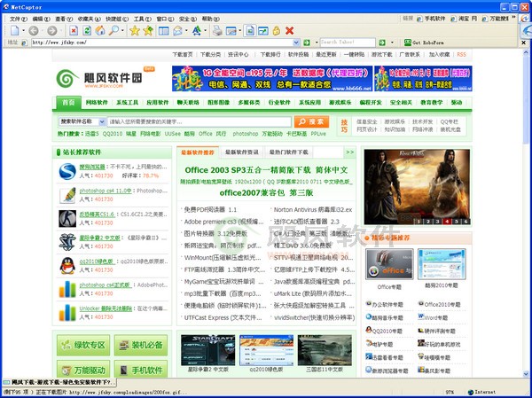
Task: Click the green Go arrow beside Yahoo search
Action: click(382, 43)
